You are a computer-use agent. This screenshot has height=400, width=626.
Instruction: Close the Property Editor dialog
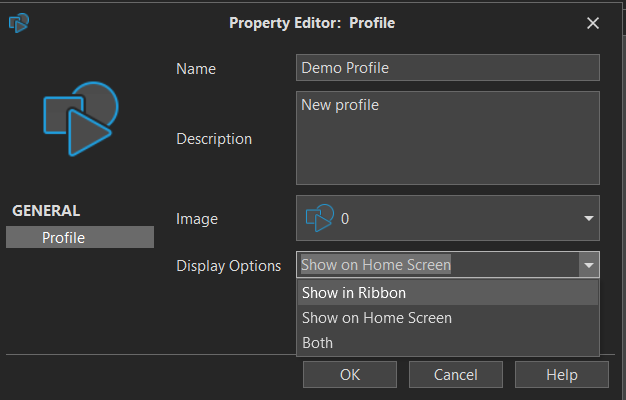tap(593, 23)
